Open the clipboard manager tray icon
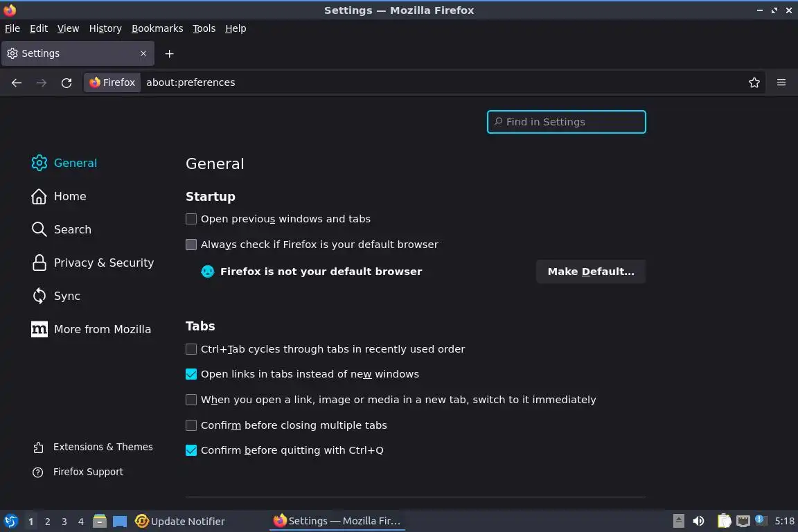The image size is (798, 532). (724, 521)
